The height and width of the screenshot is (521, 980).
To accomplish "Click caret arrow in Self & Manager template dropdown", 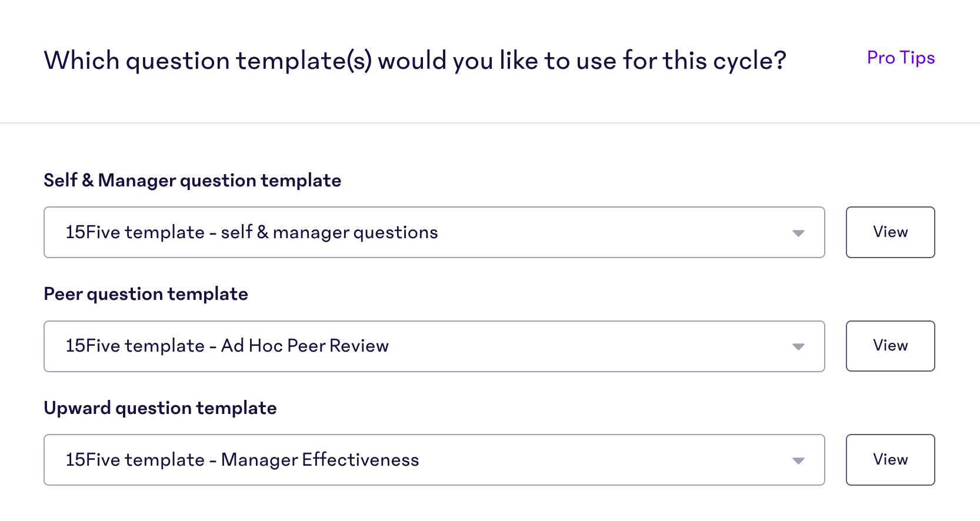I will click(x=798, y=233).
